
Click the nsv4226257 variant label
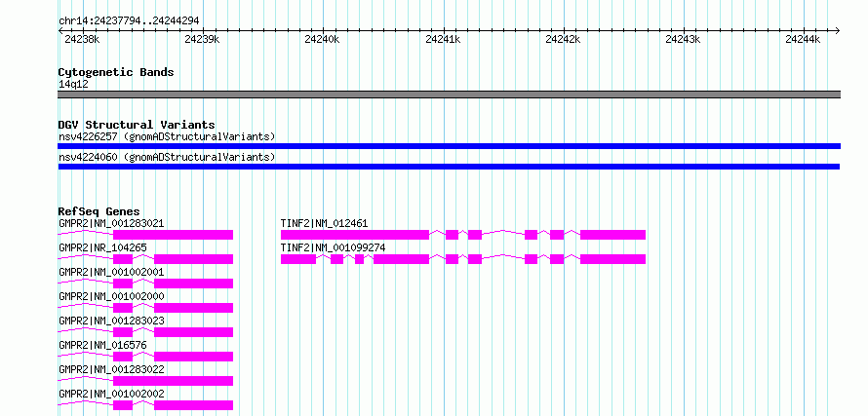[167, 136]
